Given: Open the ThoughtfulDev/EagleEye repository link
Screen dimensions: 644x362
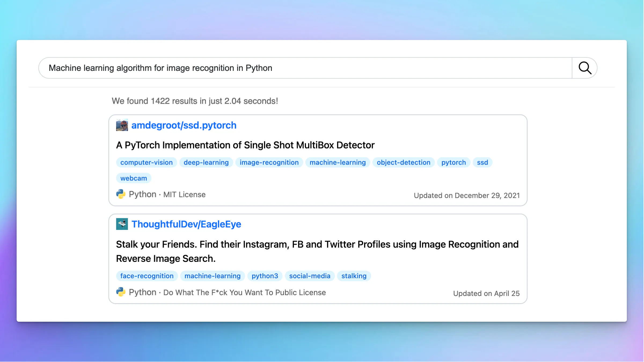Looking at the screenshot, I should 186,224.
